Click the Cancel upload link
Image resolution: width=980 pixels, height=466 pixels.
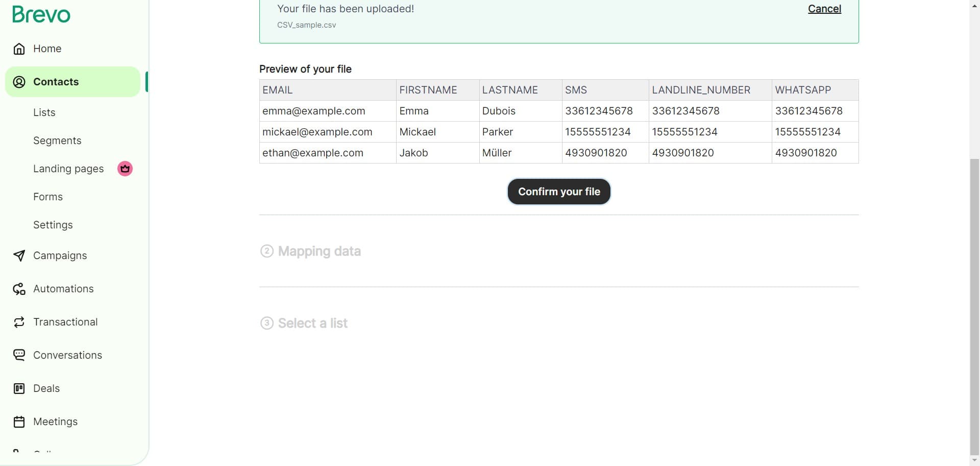tap(824, 9)
